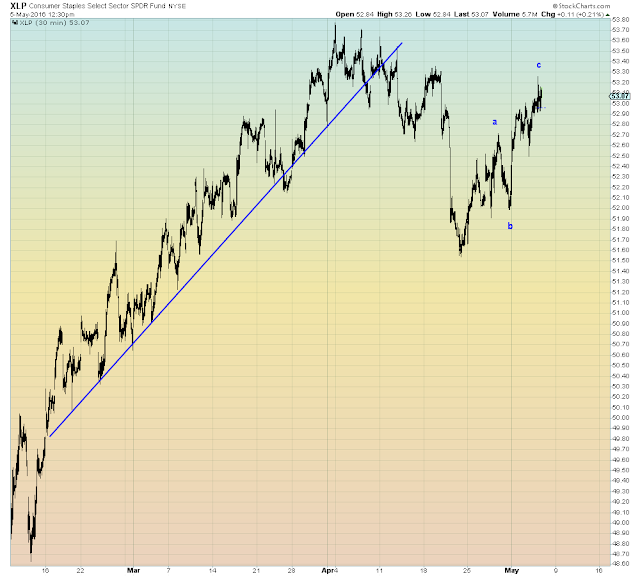Viewport: 640px width, 576px height.
Task: Click the Chg +0.11 (+0.21%) value
Action: pos(573,14)
